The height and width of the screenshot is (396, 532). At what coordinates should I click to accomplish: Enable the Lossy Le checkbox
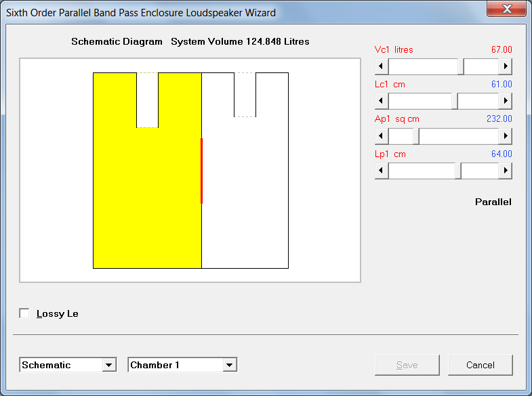[x=24, y=313]
